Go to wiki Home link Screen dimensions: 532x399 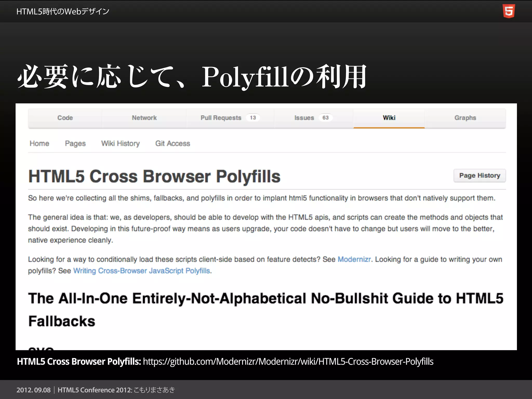[x=39, y=143]
